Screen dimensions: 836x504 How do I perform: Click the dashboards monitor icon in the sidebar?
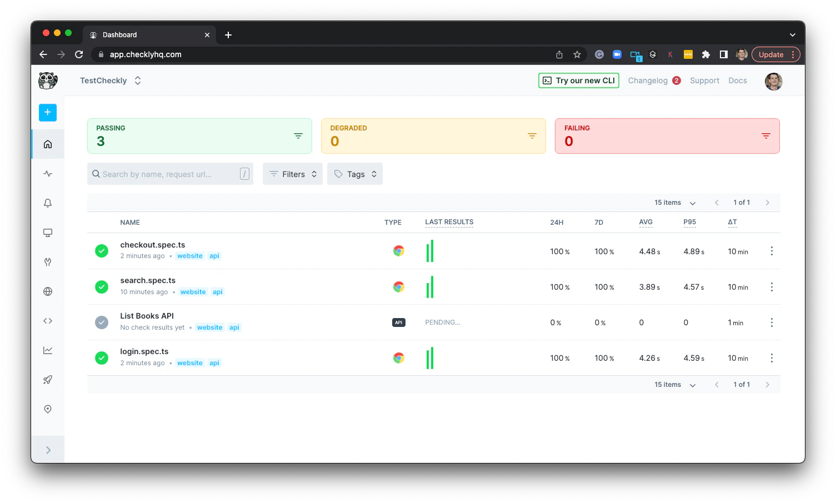coord(47,233)
